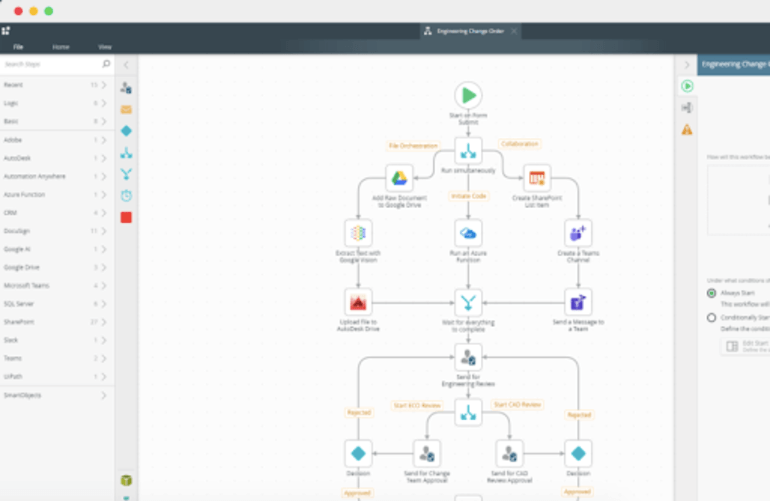Image resolution: width=770 pixels, height=501 pixels.
Task: Click the Collaboration line label
Action: pos(520,144)
